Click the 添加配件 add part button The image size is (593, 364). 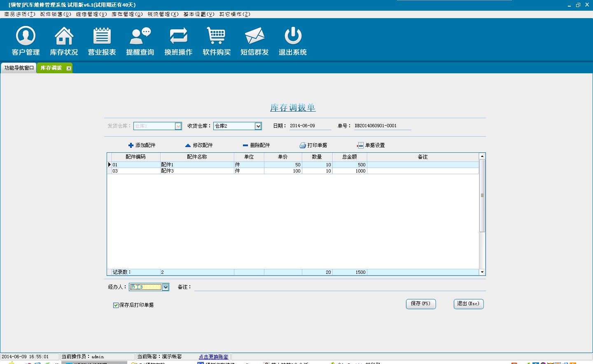point(142,145)
